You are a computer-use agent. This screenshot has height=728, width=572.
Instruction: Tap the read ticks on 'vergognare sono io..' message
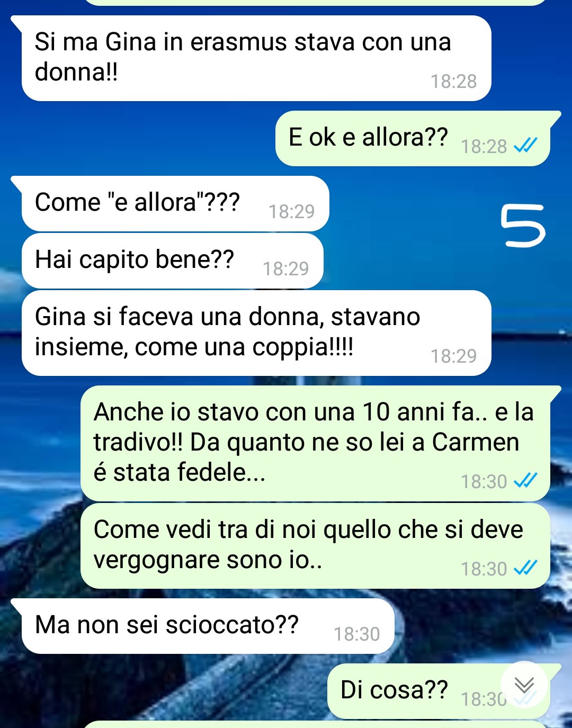[526, 568]
